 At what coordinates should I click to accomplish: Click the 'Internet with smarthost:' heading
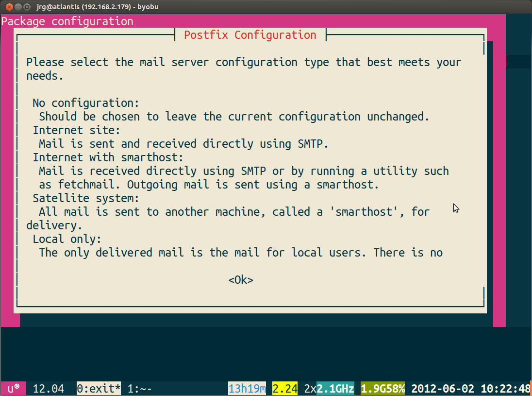pos(108,157)
